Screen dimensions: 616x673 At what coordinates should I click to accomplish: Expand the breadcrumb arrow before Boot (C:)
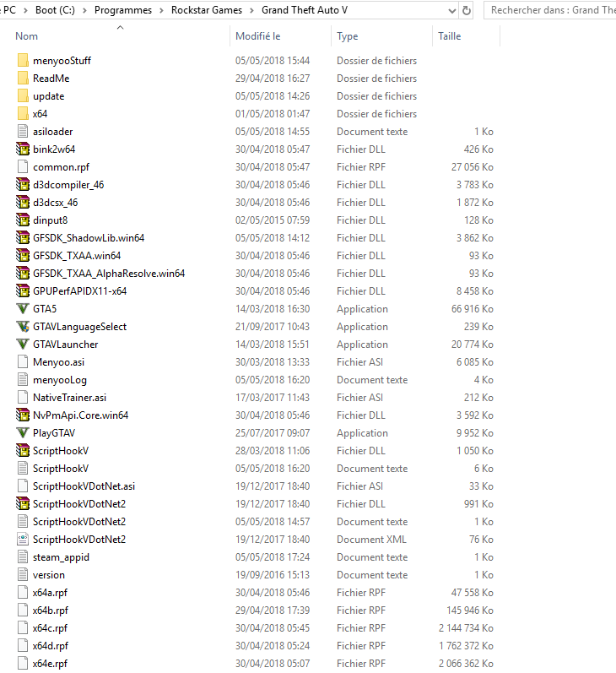pyautogui.click(x=26, y=10)
